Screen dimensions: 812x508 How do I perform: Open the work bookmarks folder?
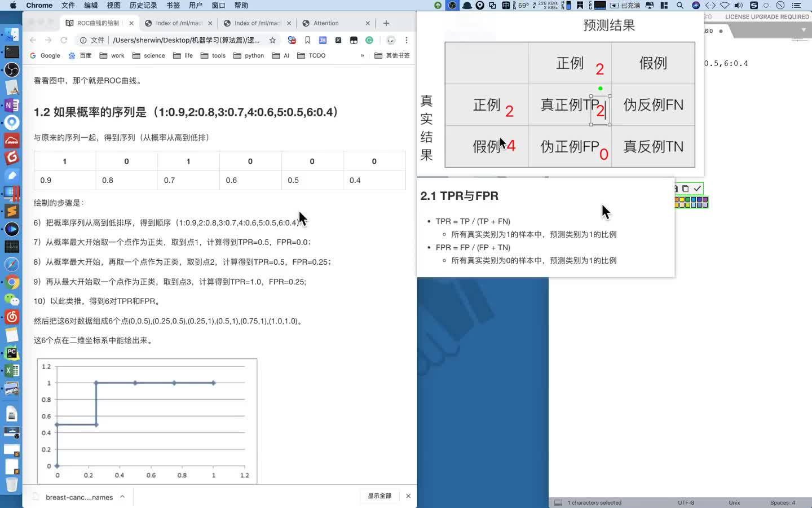[112, 55]
